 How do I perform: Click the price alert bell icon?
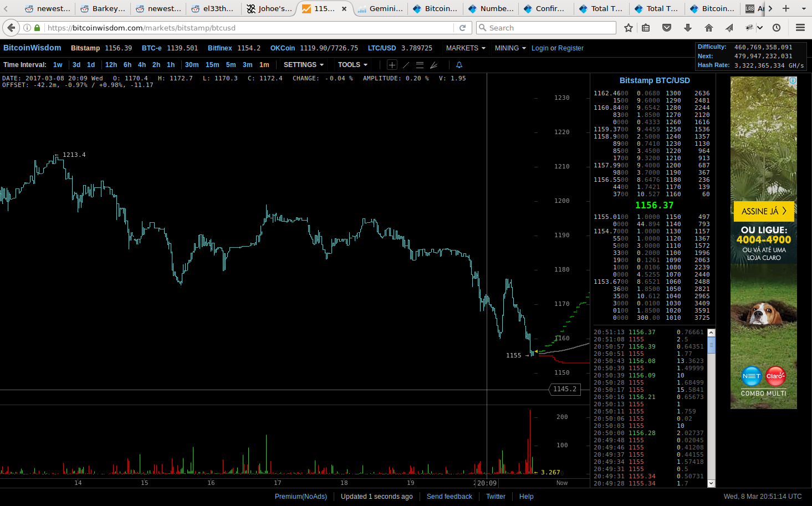(459, 65)
